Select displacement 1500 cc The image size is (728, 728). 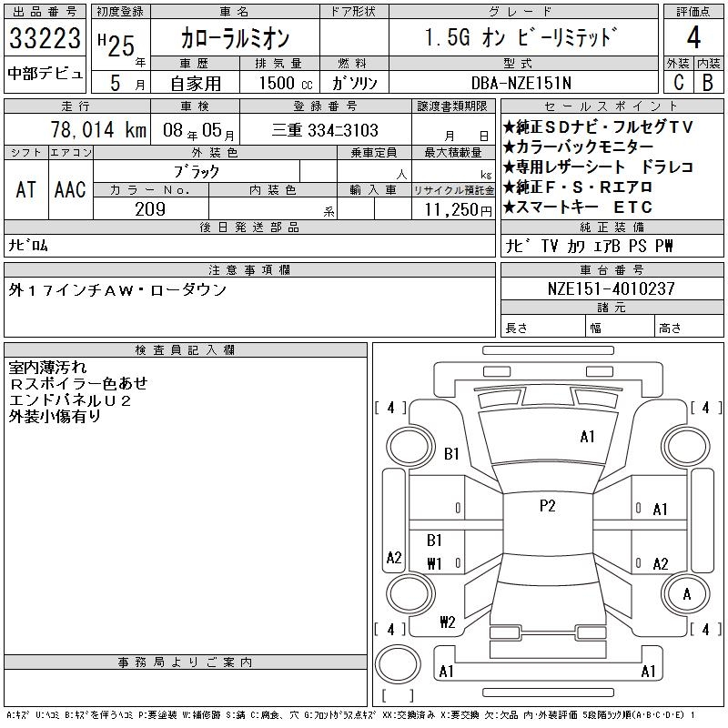click(286, 83)
